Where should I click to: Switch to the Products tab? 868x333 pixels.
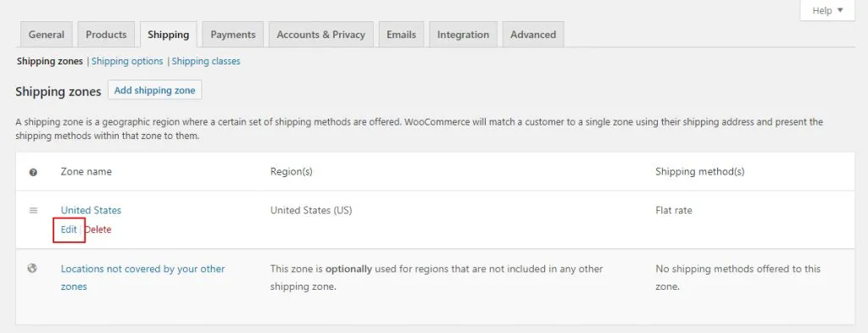(106, 34)
